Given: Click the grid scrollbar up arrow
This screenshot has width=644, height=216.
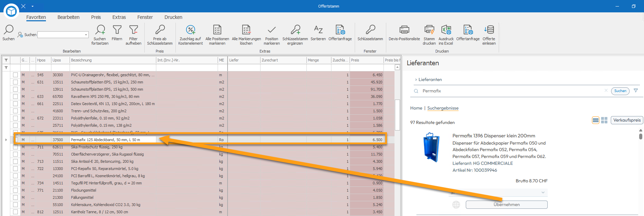Looking at the screenshot, I should [397, 67].
